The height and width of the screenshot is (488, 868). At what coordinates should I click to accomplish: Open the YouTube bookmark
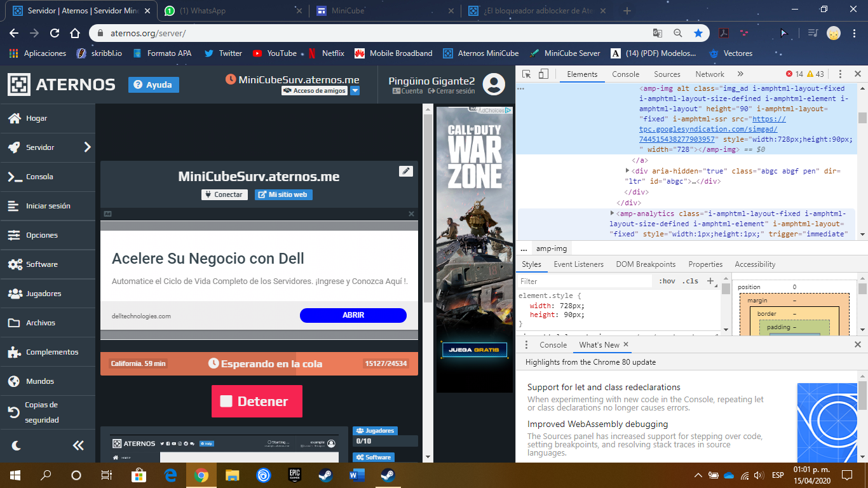click(275, 53)
